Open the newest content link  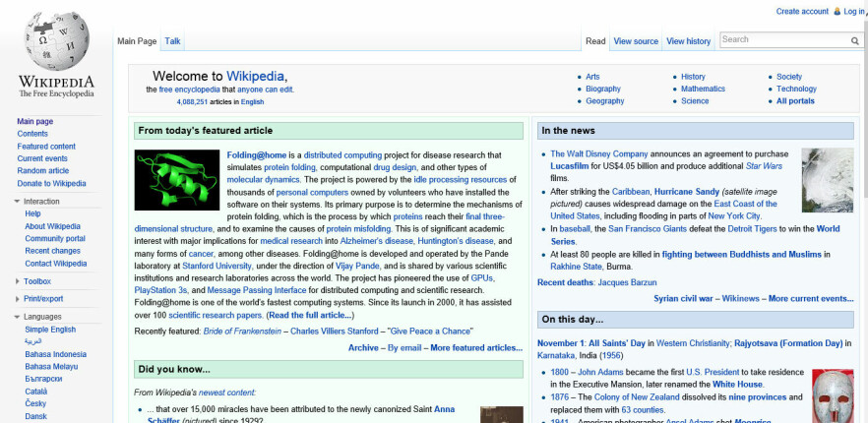[x=227, y=393]
